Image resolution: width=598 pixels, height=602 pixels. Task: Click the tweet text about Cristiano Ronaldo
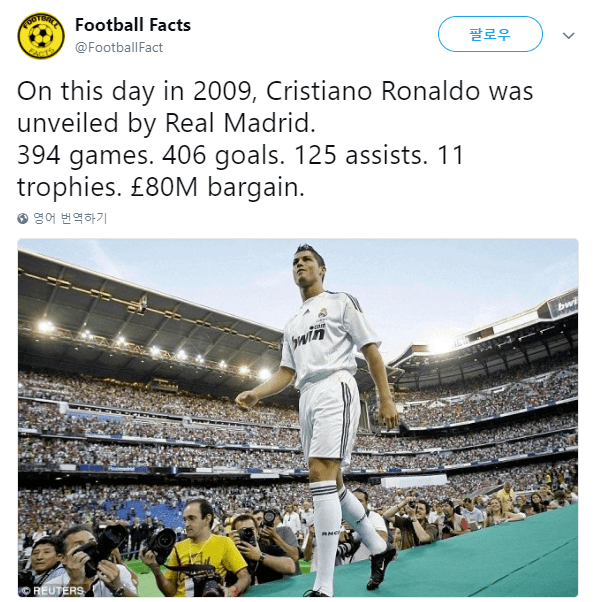[x=275, y=139]
